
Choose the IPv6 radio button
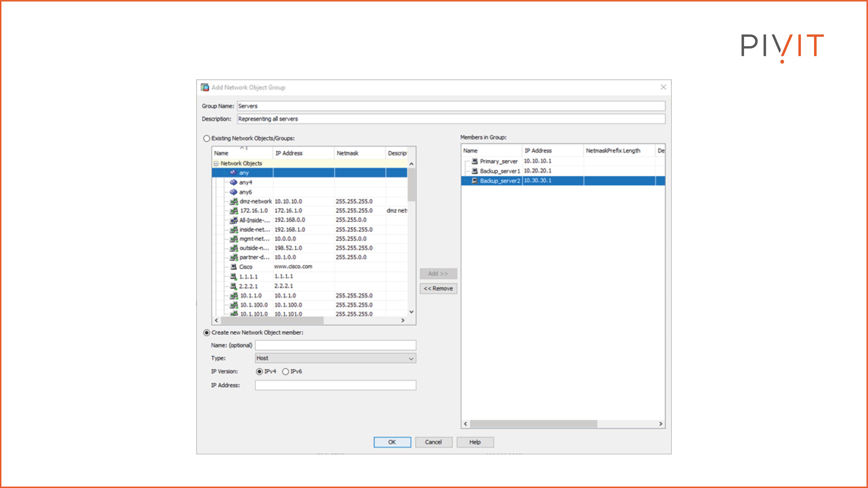tap(286, 372)
